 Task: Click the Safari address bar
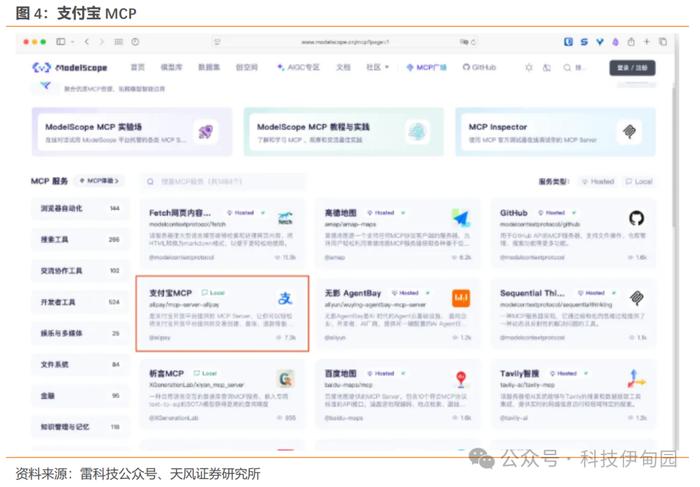point(345,42)
